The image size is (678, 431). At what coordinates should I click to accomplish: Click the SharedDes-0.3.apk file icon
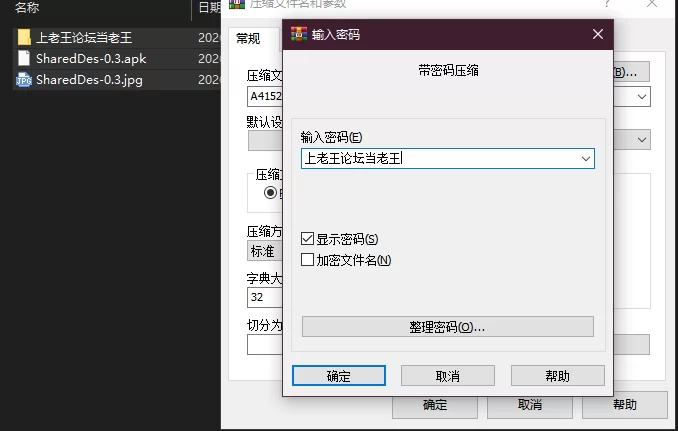click(x=24, y=58)
